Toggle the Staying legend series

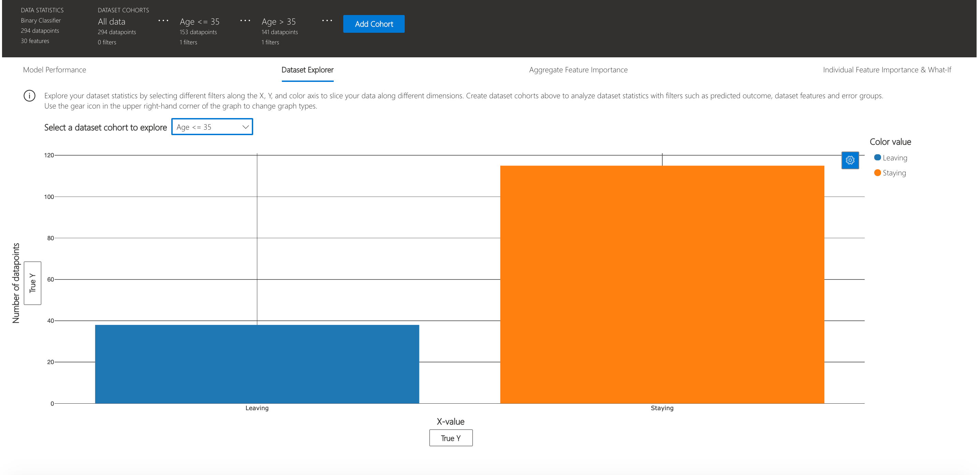[890, 173]
